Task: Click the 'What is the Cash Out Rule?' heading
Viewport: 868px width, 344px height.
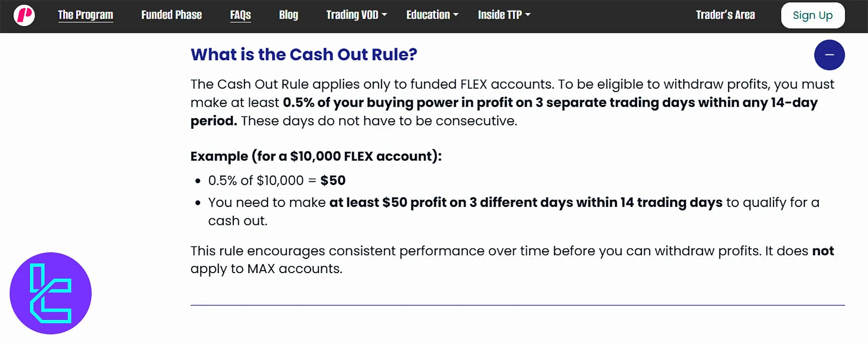Action: pyautogui.click(x=304, y=55)
